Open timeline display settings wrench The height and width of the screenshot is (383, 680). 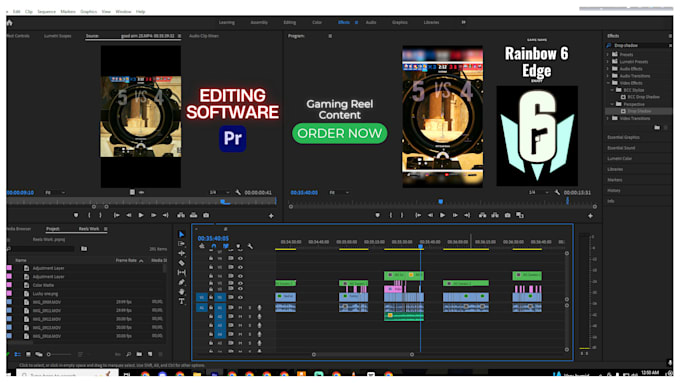[x=250, y=246]
